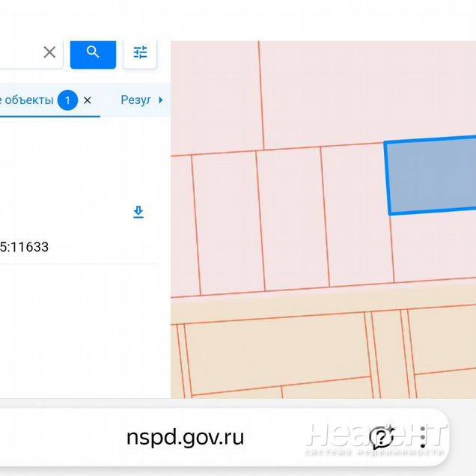Clear the search field with X
Image resolution: width=476 pixels, height=476 pixels.
point(49,52)
